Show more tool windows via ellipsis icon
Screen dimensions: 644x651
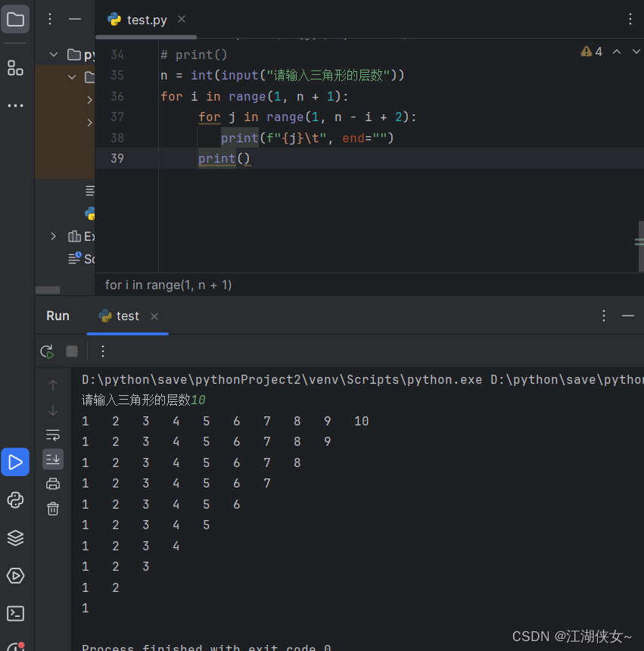coord(15,104)
